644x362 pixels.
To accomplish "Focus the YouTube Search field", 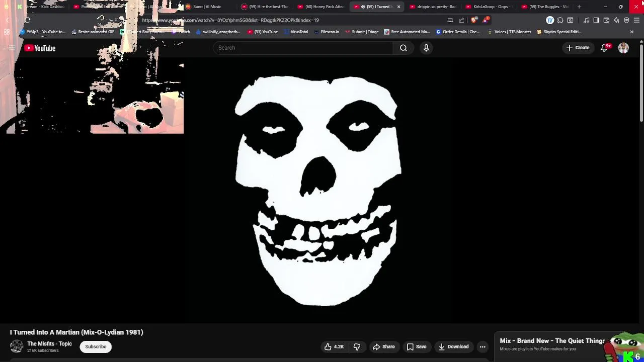I will click(x=303, y=48).
